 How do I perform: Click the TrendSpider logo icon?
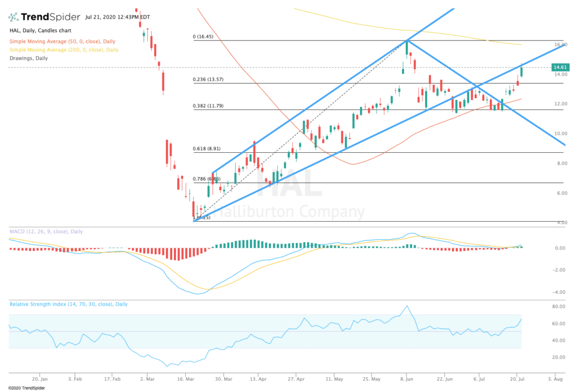coord(14,17)
